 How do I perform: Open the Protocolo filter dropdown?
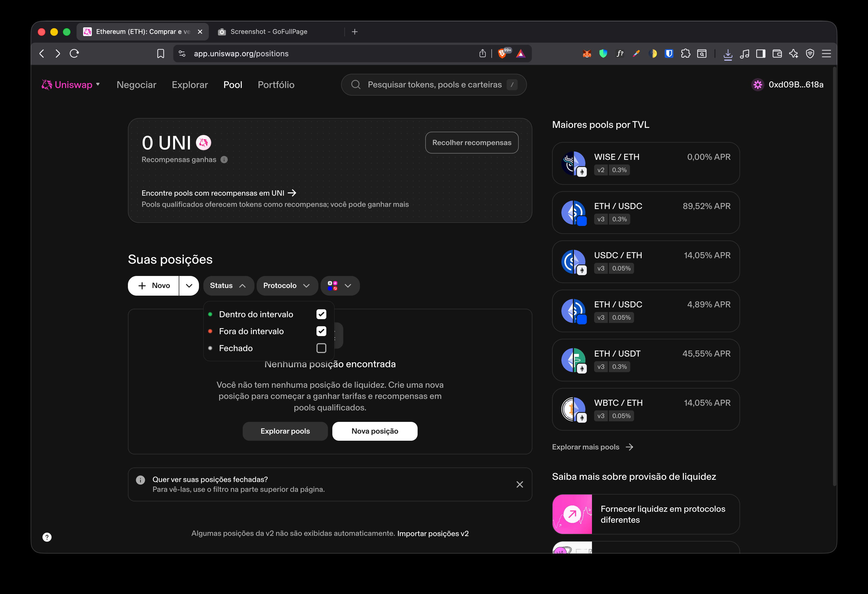point(287,286)
